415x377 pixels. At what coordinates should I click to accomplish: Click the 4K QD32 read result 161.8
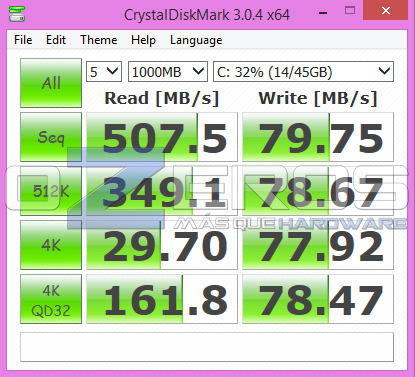point(162,299)
